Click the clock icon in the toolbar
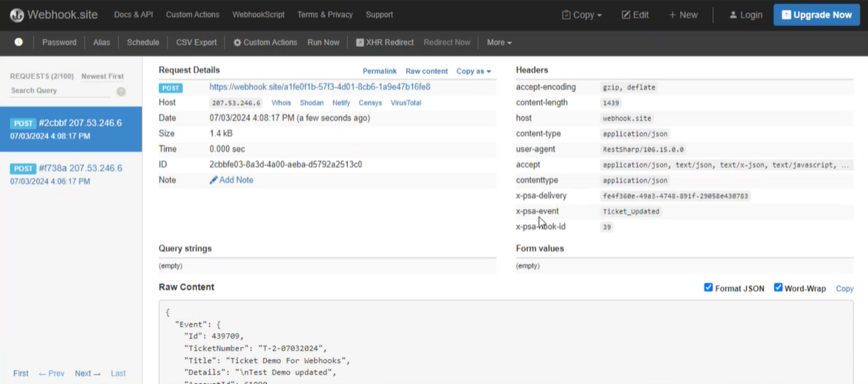Image resolution: width=868 pixels, height=384 pixels. point(19,42)
